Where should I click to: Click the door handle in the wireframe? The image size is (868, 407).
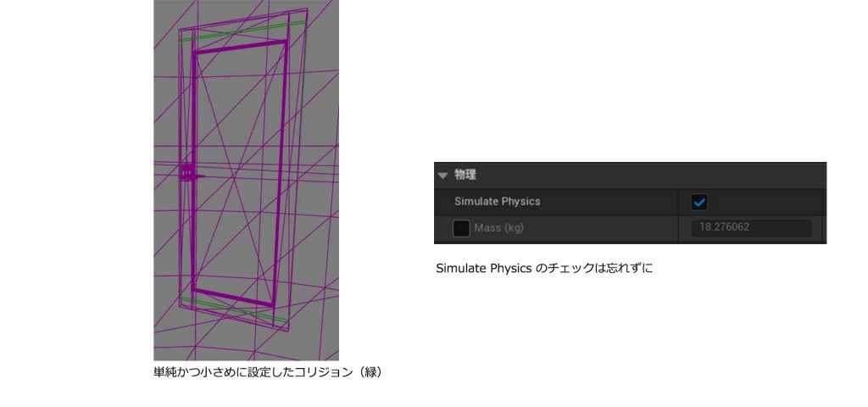pos(191,174)
